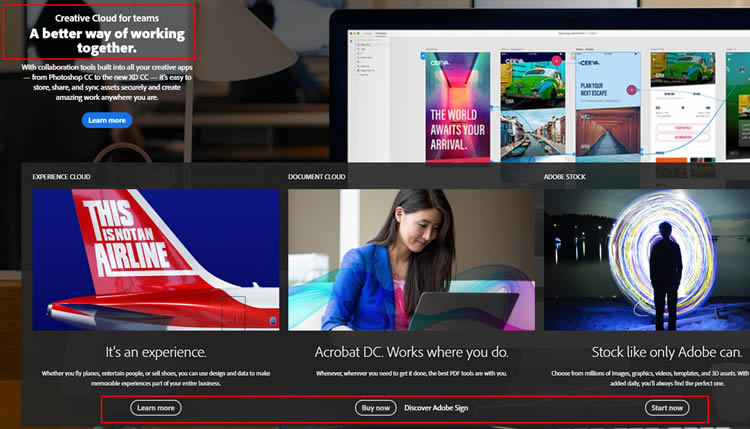Click Start now for Adobe Stock
The width and height of the screenshot is (750, 429).
tap(667, 408)
